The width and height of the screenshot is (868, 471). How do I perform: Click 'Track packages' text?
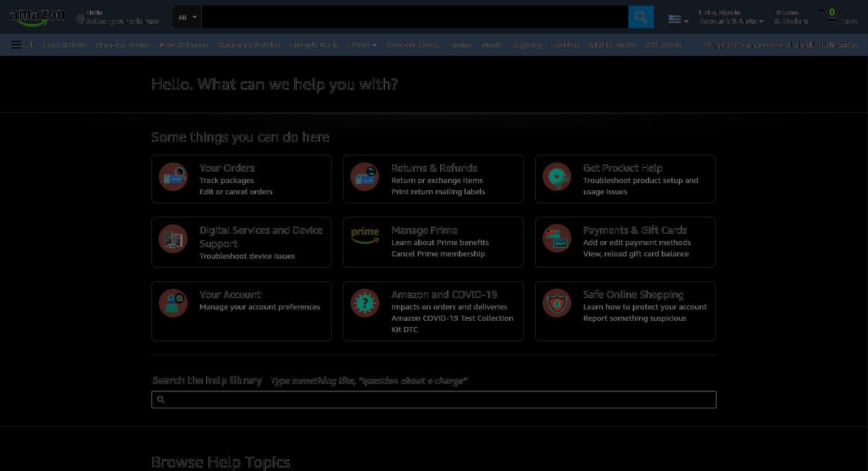tap(227, 181)
